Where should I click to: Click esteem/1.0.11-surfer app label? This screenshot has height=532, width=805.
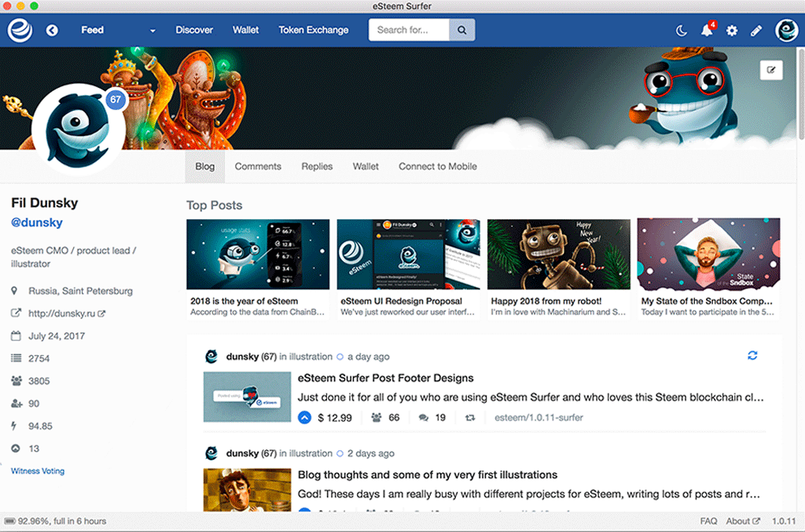[x=539, y=417]
